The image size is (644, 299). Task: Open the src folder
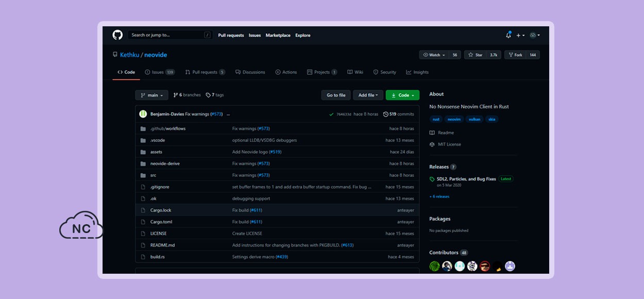153,175
